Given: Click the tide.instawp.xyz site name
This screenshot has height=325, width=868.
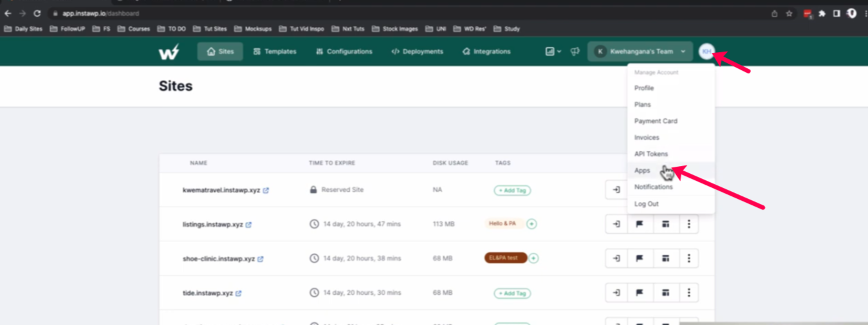Looking at the screenshot, I should pos(208,293).
